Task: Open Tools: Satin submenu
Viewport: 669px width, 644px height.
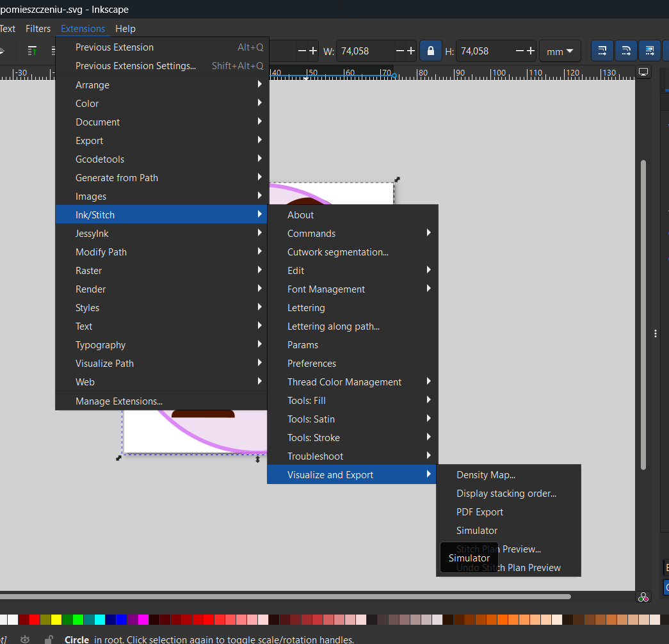Action: [352, 419]
